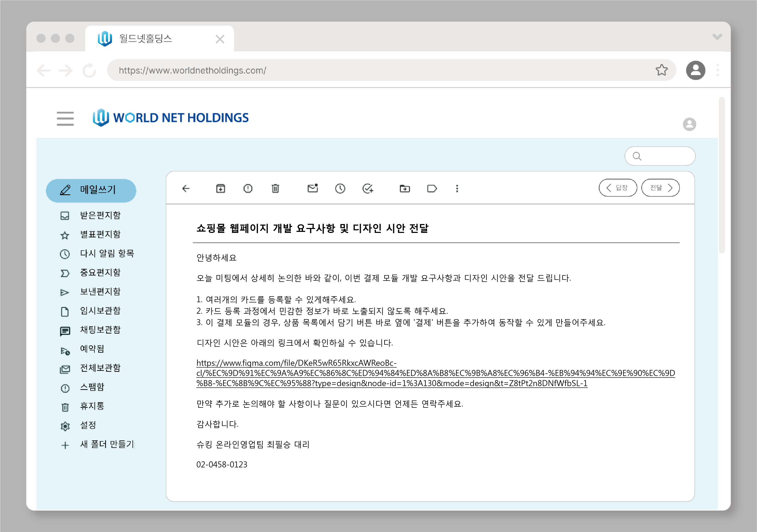
Task: Move the email to another folder
Action: [405, 189]
